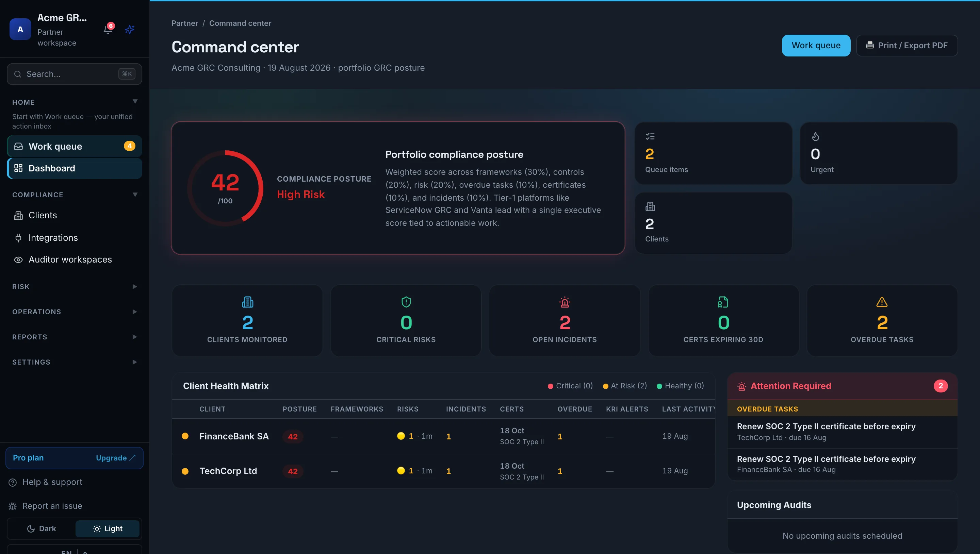The height and width of the screenshot is (554, 980).
Task: Open the notifications bell icon
Action: [x=108, y=30]
